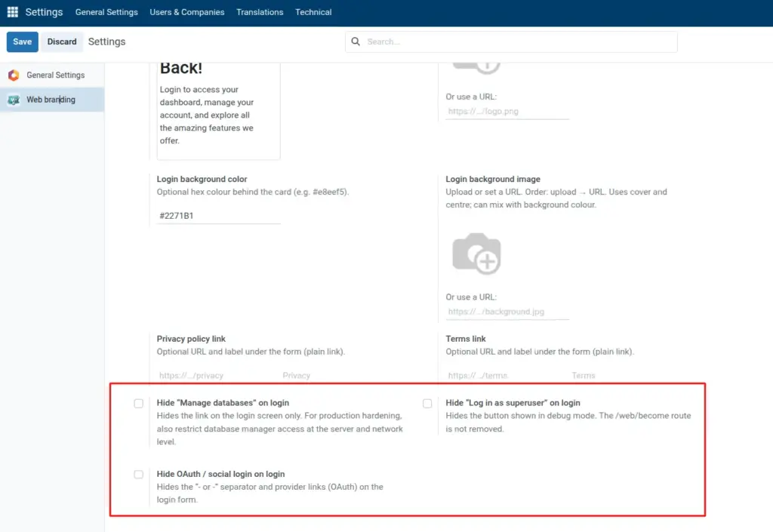Click the "Privacy policy link" heading

[191, 339]
